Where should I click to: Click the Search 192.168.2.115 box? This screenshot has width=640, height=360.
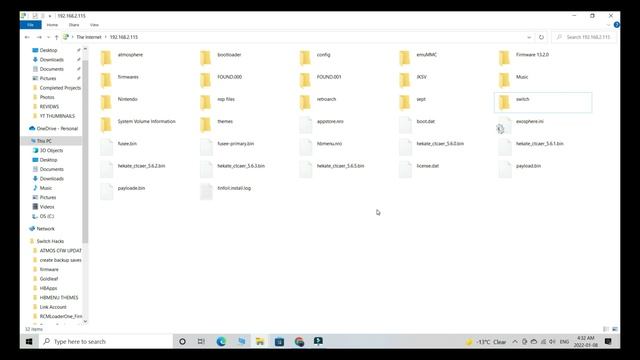coord(584,37)
